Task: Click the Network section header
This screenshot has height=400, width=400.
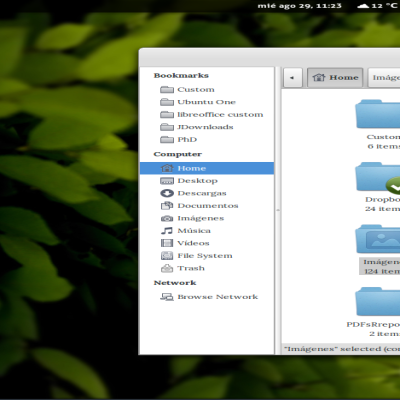Action: (175, 283)
